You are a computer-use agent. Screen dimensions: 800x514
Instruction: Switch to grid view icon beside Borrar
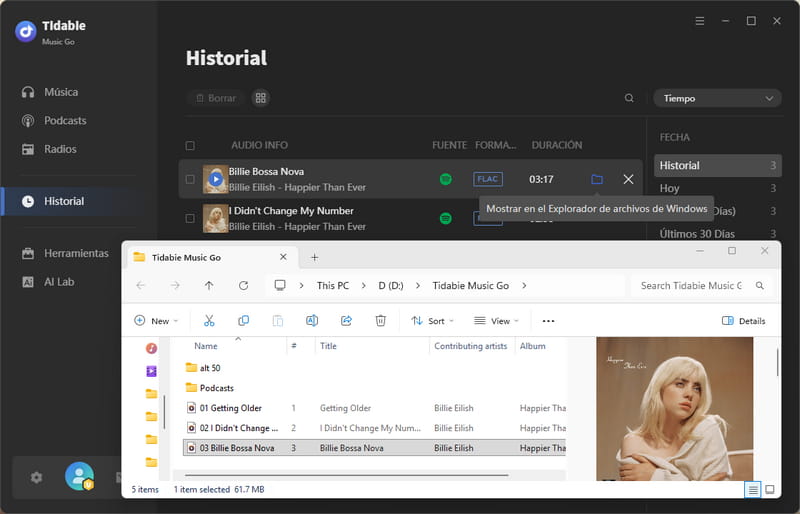click(260, 99)
